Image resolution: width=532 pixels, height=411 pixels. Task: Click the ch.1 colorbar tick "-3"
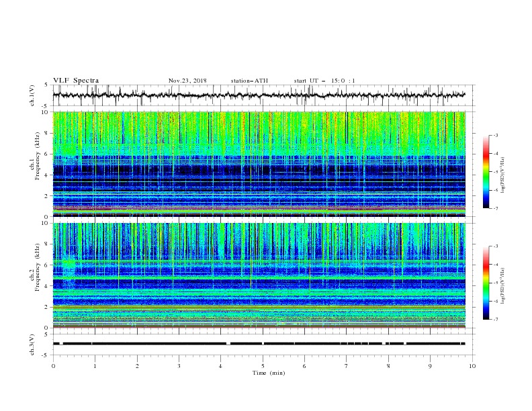[495, 135]
